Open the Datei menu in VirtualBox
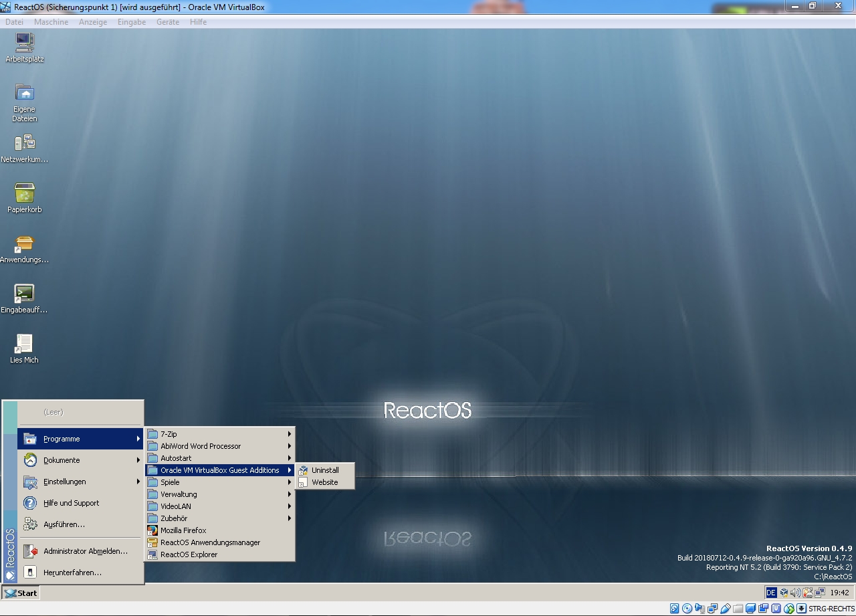Image resolution: width=856 pixels, height=616 pixels. pos(14,22)
